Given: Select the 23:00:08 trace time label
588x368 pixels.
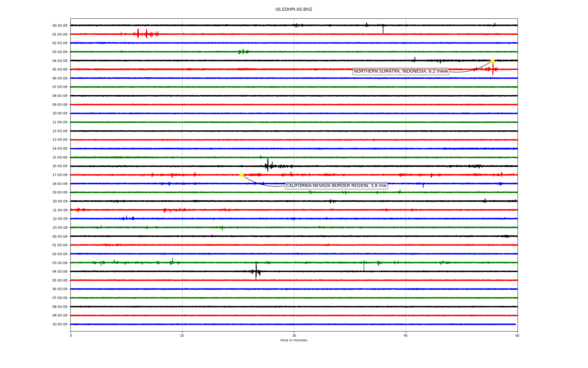Looking at the screenshot, I should coord(60,228).
